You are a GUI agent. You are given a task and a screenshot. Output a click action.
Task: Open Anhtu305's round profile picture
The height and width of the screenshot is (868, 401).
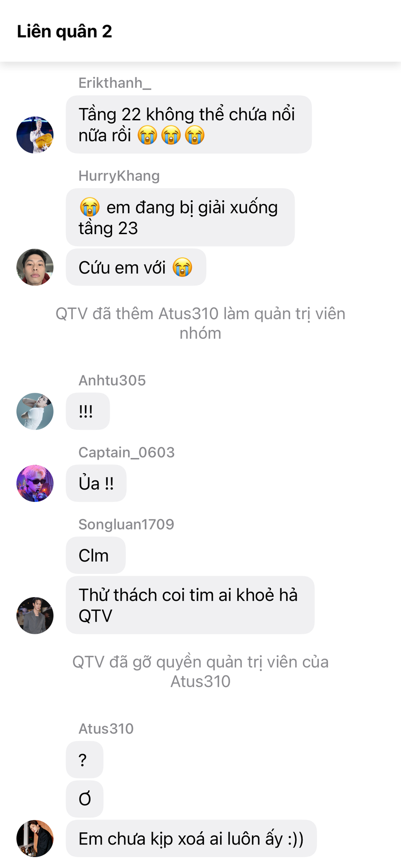[x=35, y=411]
